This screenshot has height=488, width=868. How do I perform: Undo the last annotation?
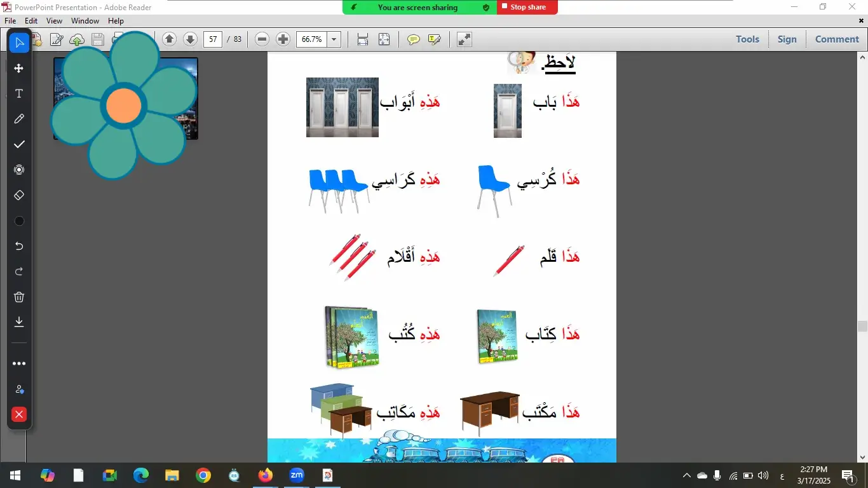click(18, 246)
